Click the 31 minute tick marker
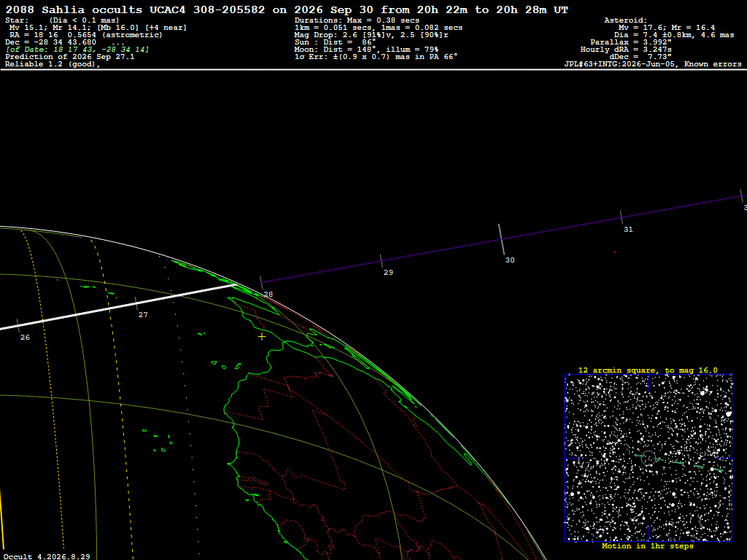The image size is (747, 560). [x=622, y=217]
